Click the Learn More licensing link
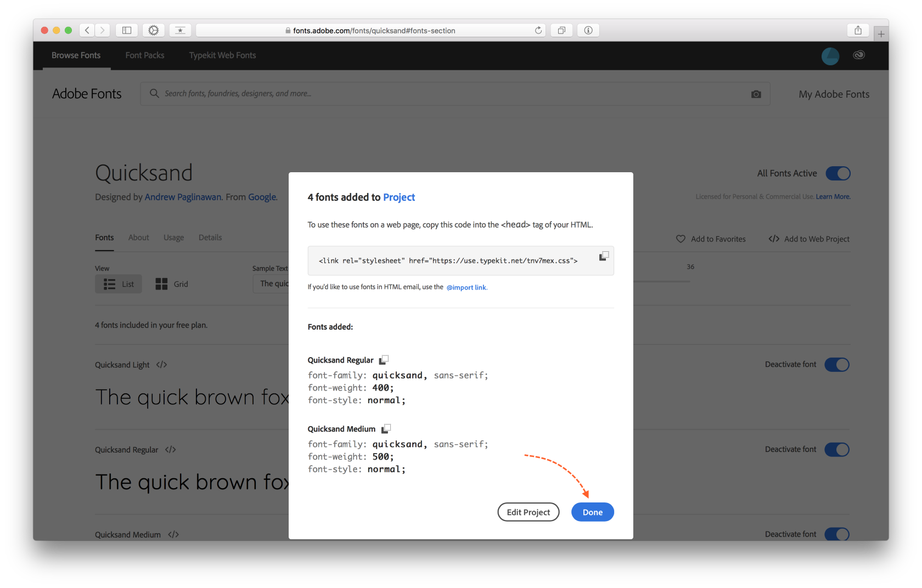Viewport: 922px width, 588px height. tap(833, 197)
